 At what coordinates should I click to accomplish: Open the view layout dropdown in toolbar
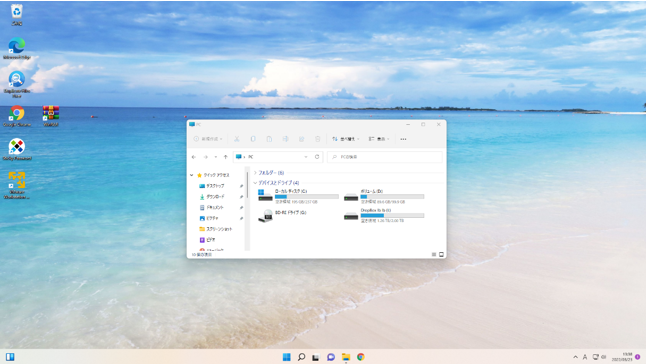(x=379, y=139)
